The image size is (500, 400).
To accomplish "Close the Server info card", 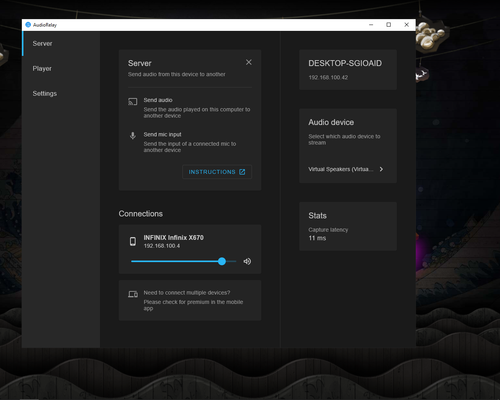I will pos(249,62).
